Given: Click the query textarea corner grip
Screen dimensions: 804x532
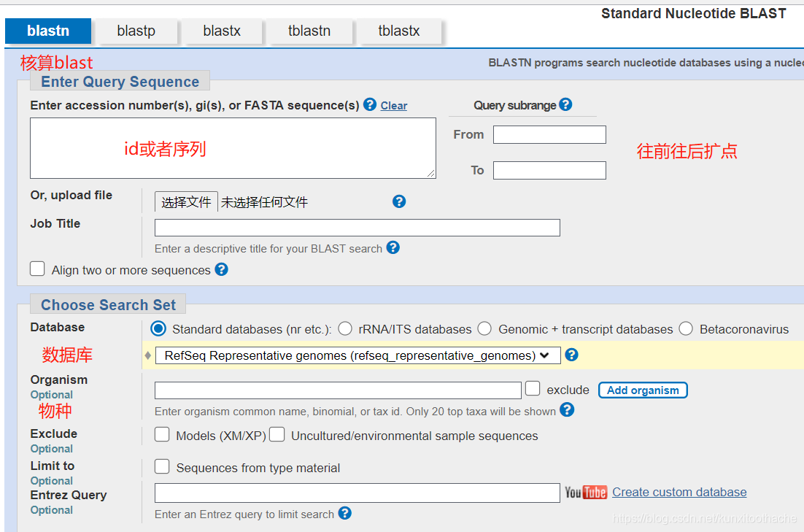Looking at the screenshot, I should 430,174.
